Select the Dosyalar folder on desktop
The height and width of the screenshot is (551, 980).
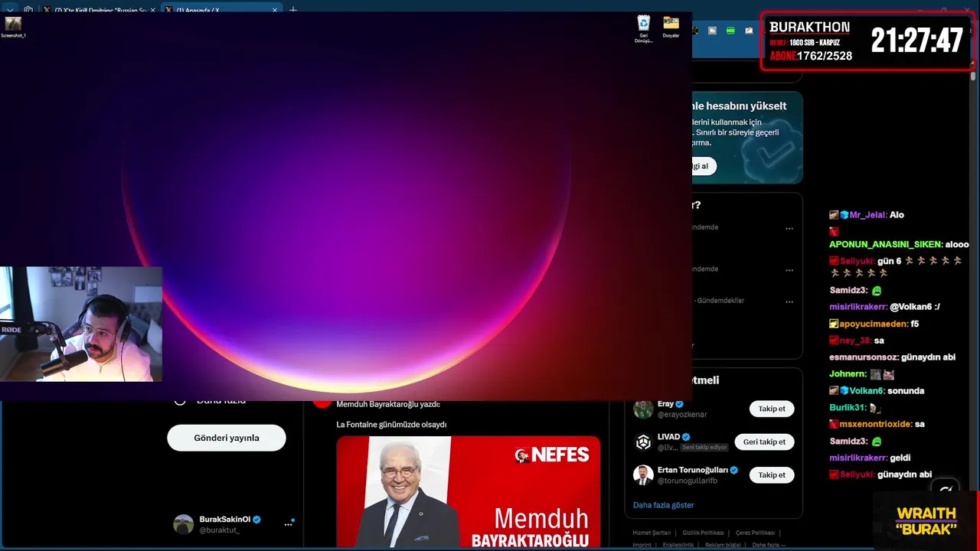[x=671, y=27]
